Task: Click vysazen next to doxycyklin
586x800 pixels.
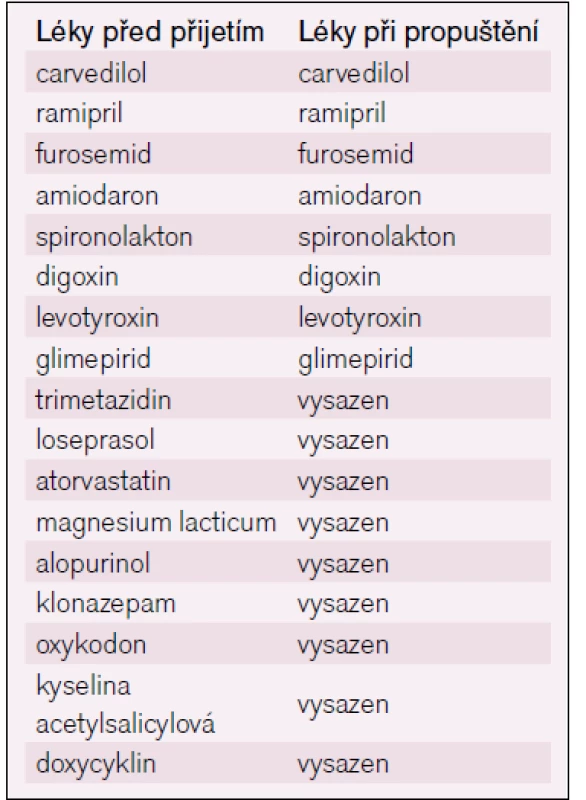Action: pos(343,764)
